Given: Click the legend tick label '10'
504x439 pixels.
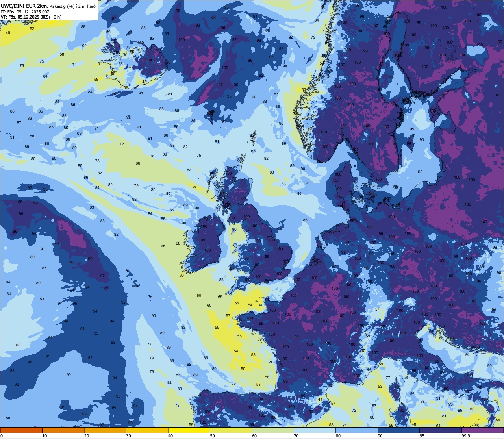Looking at the screenshot, I should click(x=44, y=436).
